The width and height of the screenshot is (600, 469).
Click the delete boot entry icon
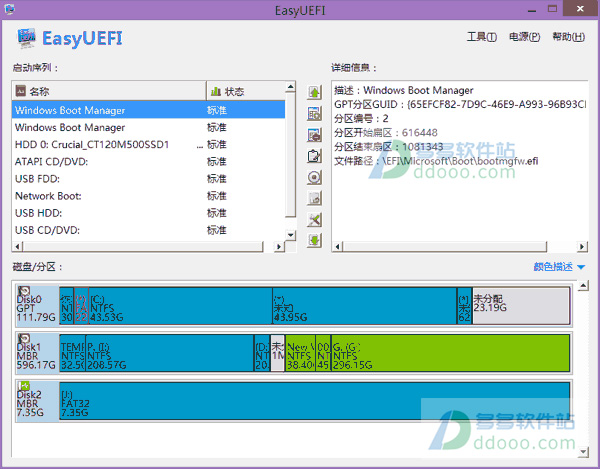[314, 135]
